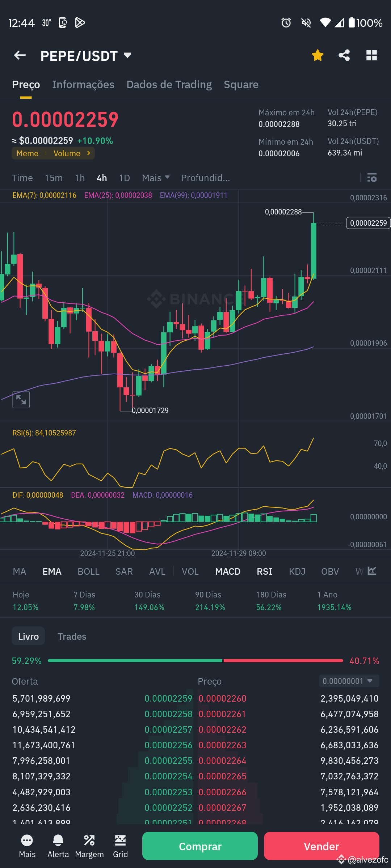
Task: Select the Livro order book tab
Action: (28, 636)
